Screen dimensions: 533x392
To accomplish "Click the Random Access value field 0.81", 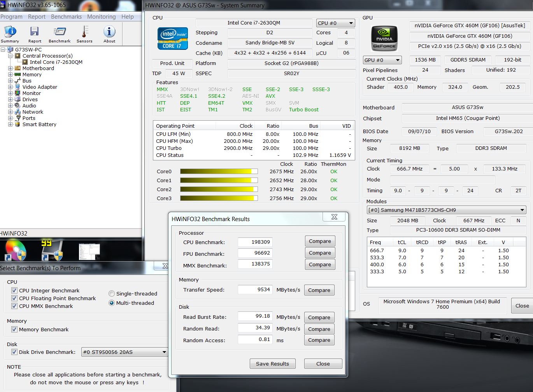I will coord(255,339).
